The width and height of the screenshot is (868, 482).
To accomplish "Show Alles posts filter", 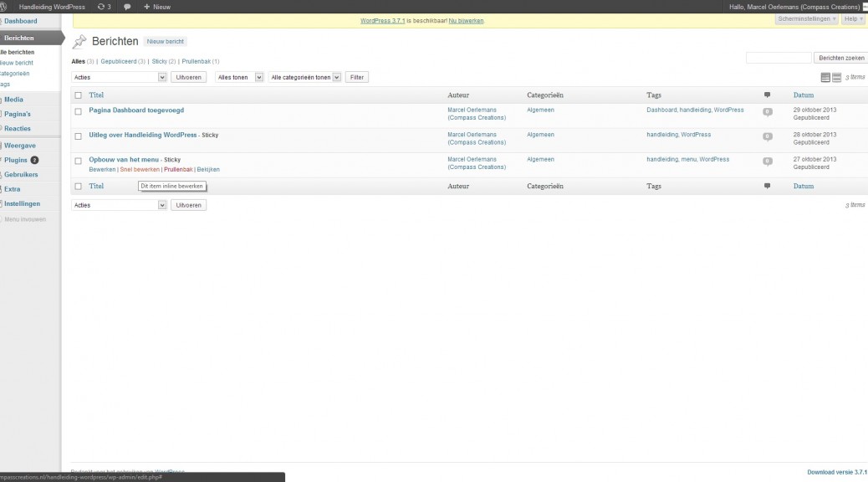I will pyautogui.click(x=78, y=61).
